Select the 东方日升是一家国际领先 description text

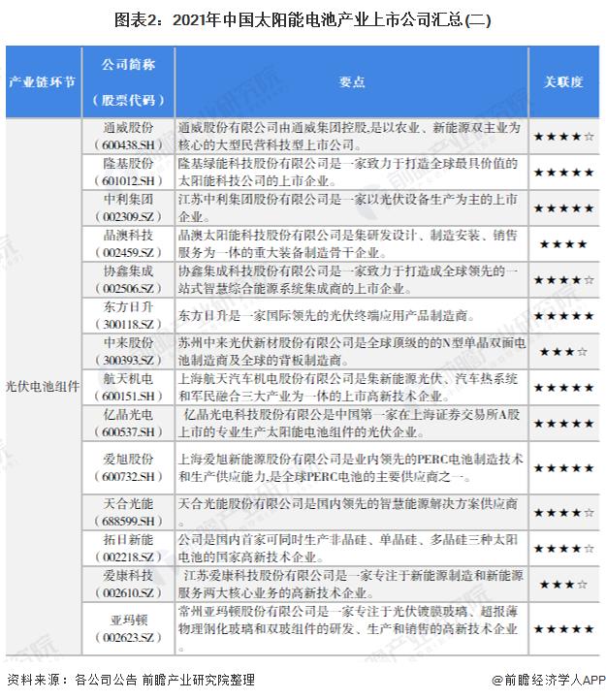click(x=327, y=316)
